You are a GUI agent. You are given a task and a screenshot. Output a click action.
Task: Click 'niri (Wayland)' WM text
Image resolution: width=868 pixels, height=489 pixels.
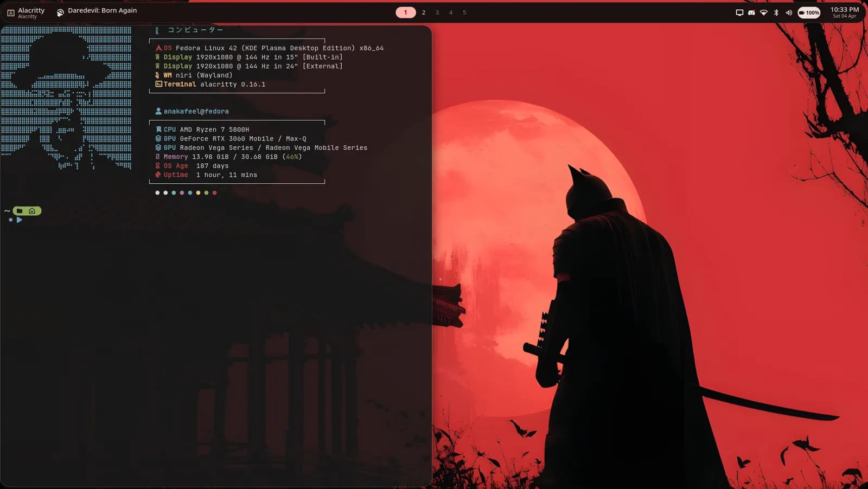pos(204,75)
